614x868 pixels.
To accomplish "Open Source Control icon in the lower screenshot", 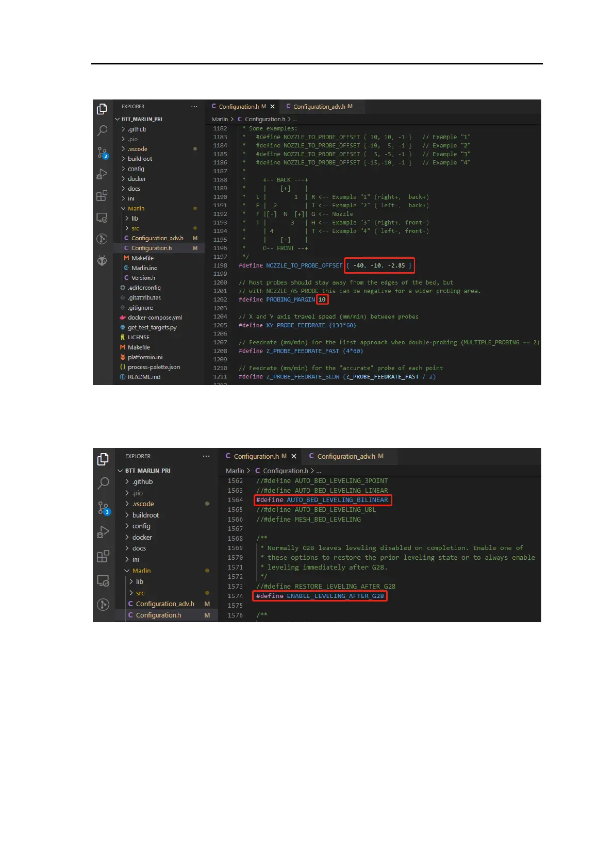I will tap(104, 508).
